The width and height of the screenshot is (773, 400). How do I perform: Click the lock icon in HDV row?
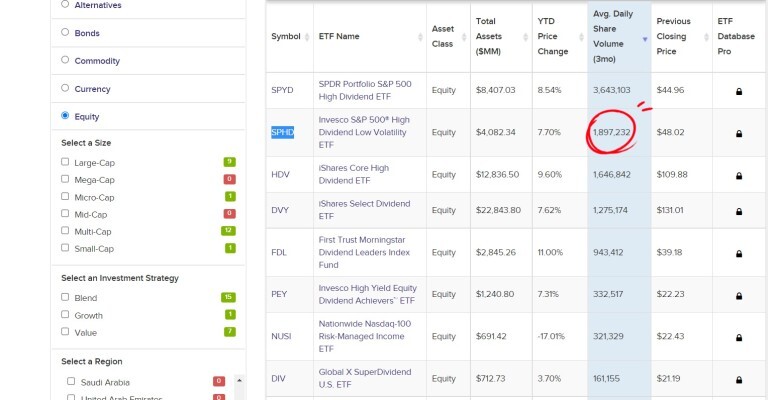point(738,176)
